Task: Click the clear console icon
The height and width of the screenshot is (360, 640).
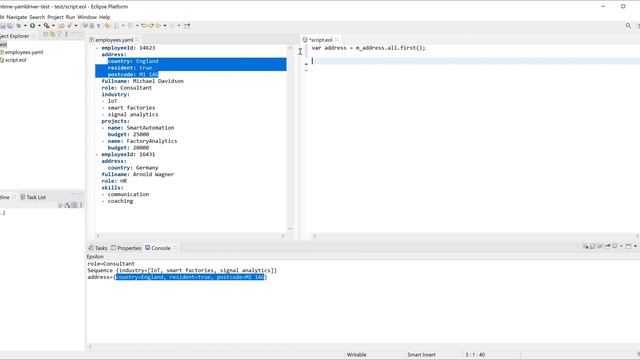Action: click(586, 246)
